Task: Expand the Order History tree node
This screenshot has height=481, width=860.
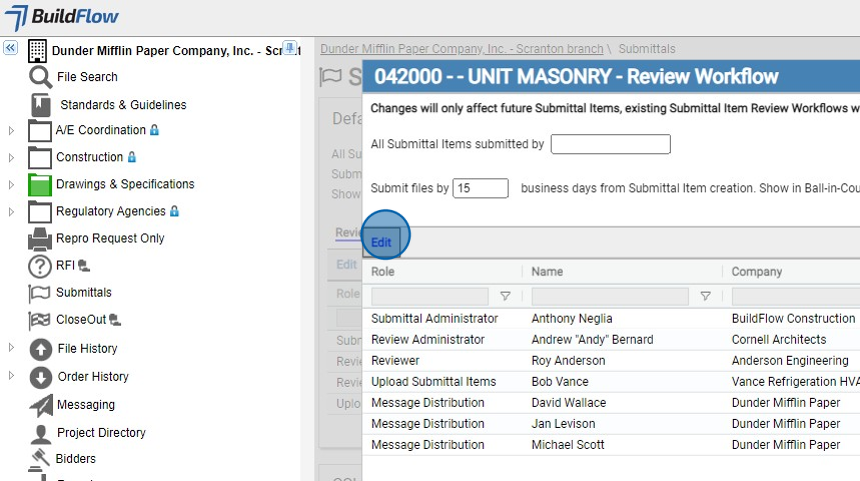Action: click(11, 376)
